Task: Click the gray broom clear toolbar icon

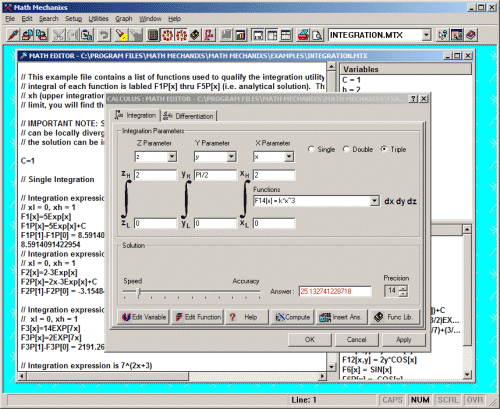Action: coord(136,35)
